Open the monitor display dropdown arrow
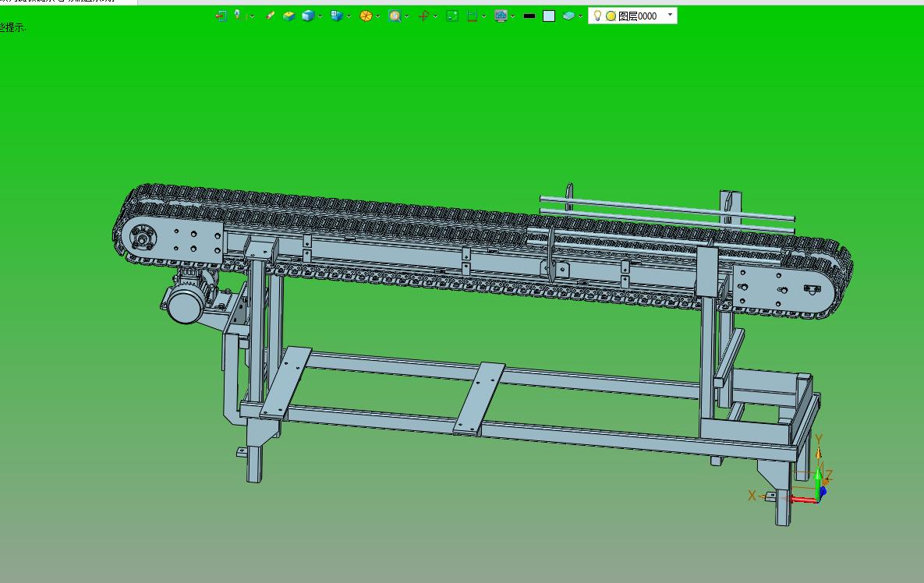This screenshot has width=924, height=583. [x=512, y=16]
